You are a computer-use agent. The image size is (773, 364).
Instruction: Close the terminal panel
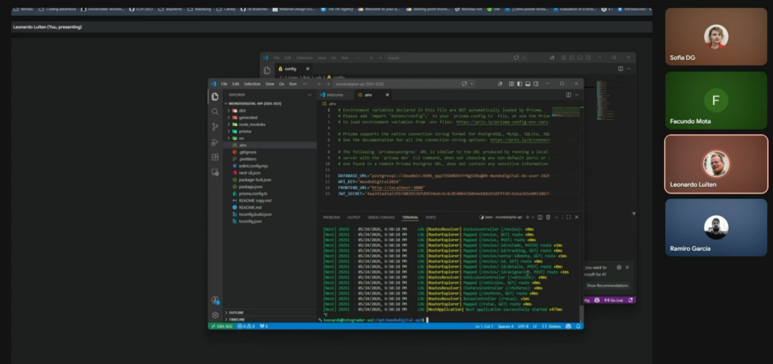pyautogui.click(x=577, y=217)
